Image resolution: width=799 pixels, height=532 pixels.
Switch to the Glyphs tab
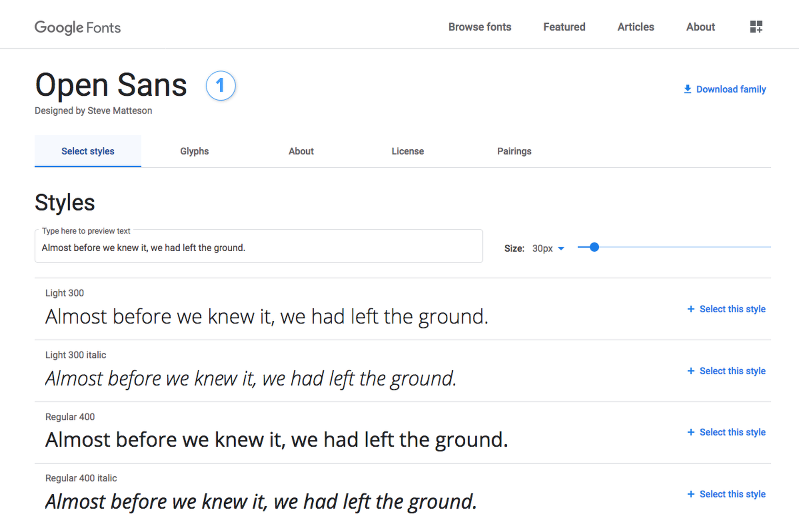194,151
